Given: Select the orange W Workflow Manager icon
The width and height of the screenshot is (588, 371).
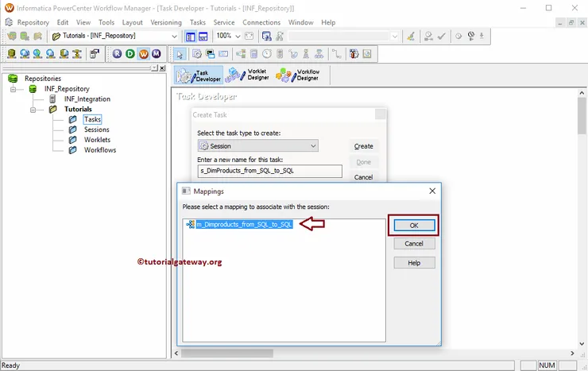Looking at the screenshot, I should (144, 54).
